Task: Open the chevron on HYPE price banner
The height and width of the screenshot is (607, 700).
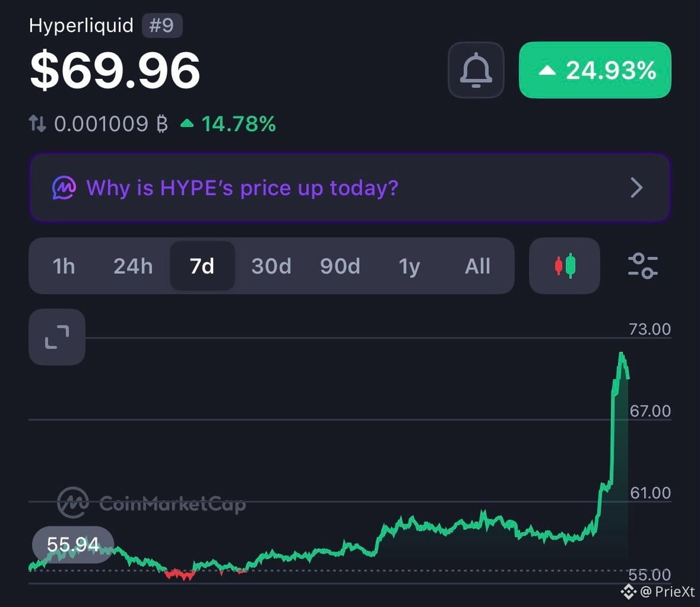Action: (x=636, y=187)
